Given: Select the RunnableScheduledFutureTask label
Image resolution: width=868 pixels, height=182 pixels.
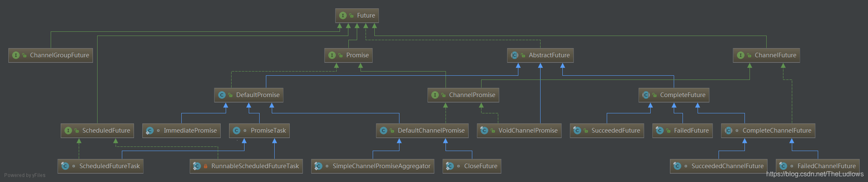Looking at the screenshot, I should (255, 166).
